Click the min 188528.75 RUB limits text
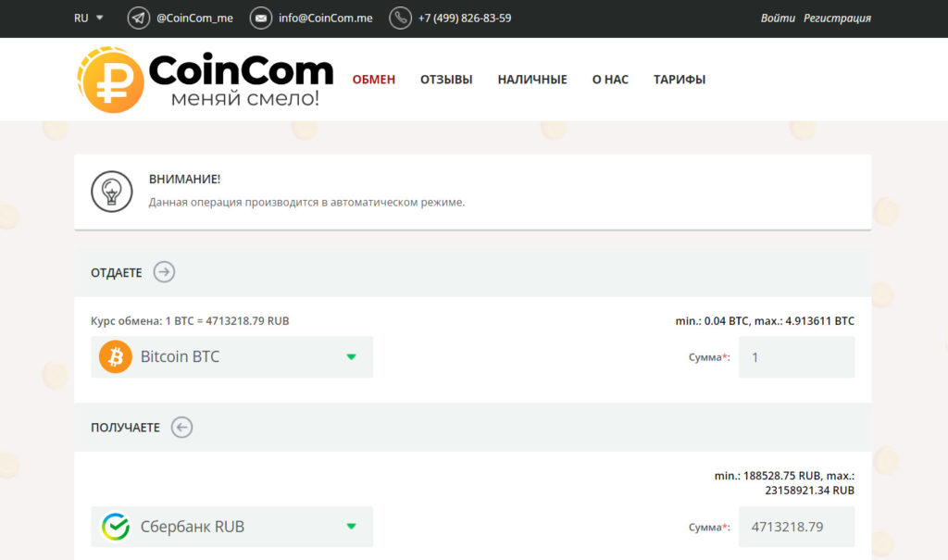The width and height of the screenshot is (948, 560). pyautogui.click(x=784, y=483)
